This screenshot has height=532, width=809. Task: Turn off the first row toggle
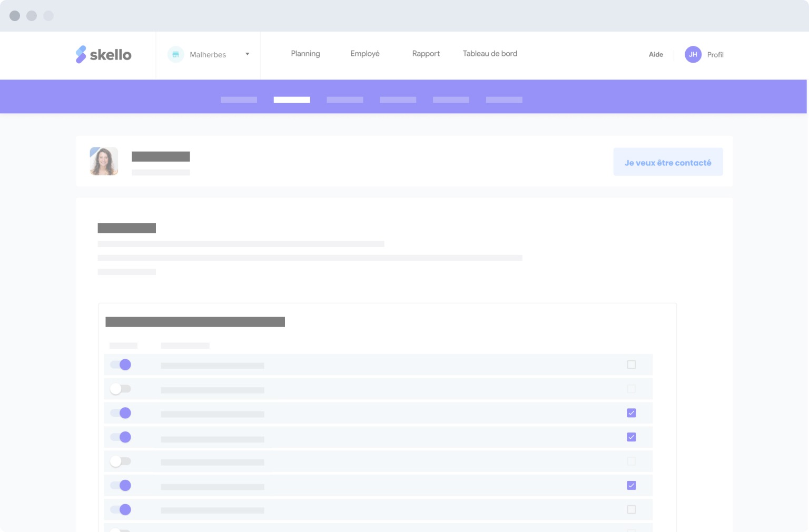click(120, 364)
